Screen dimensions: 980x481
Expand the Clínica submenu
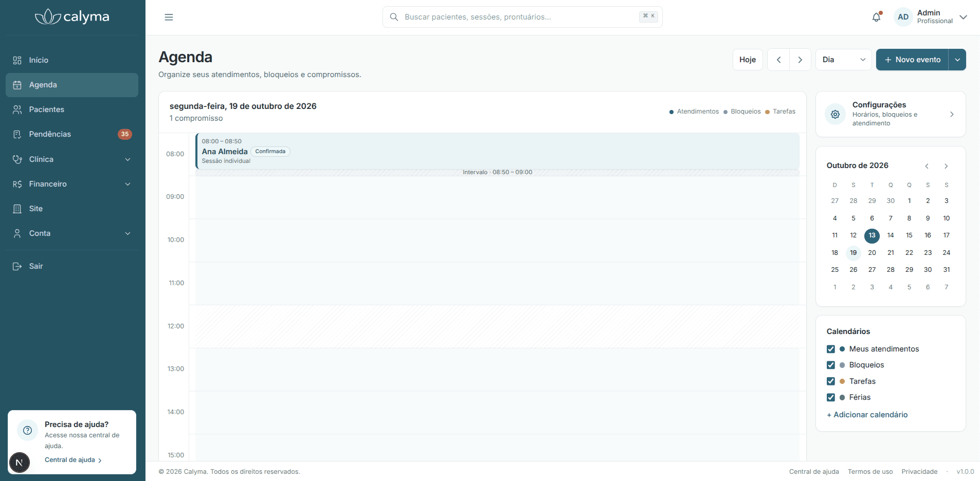pyautogui.click(x=128, y=159)
